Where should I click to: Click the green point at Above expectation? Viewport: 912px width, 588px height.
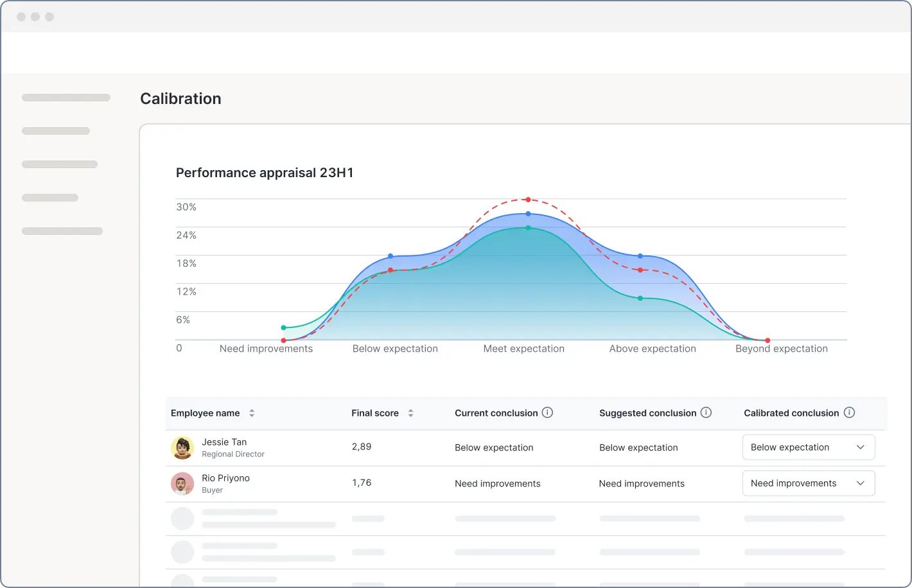640,298
